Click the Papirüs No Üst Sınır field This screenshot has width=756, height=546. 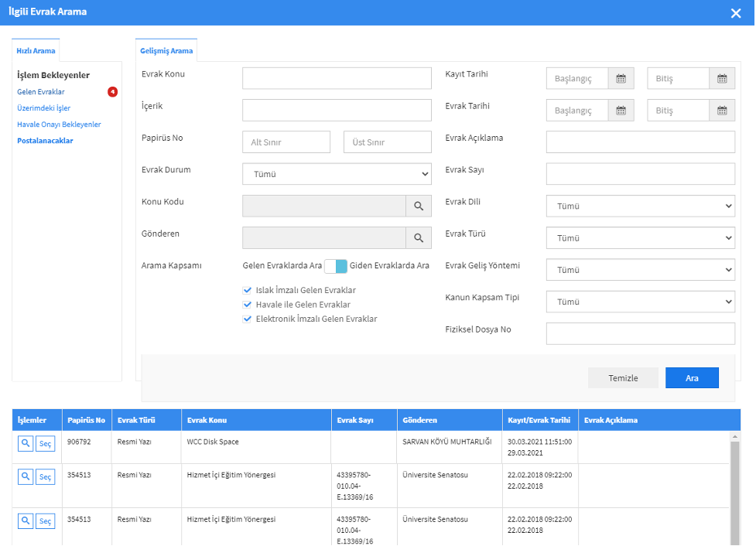(x=388, y=142)
